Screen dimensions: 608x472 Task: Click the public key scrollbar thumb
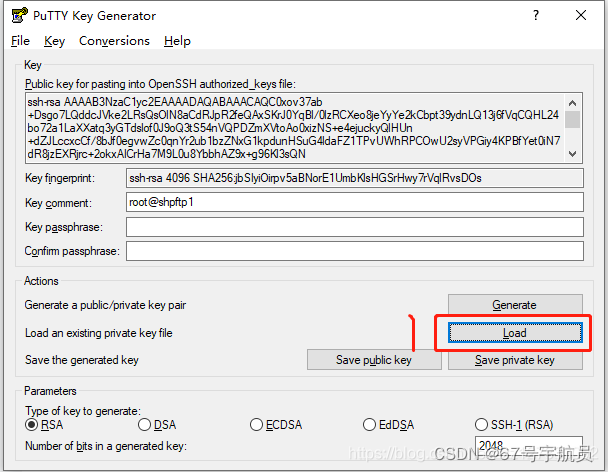573,119
